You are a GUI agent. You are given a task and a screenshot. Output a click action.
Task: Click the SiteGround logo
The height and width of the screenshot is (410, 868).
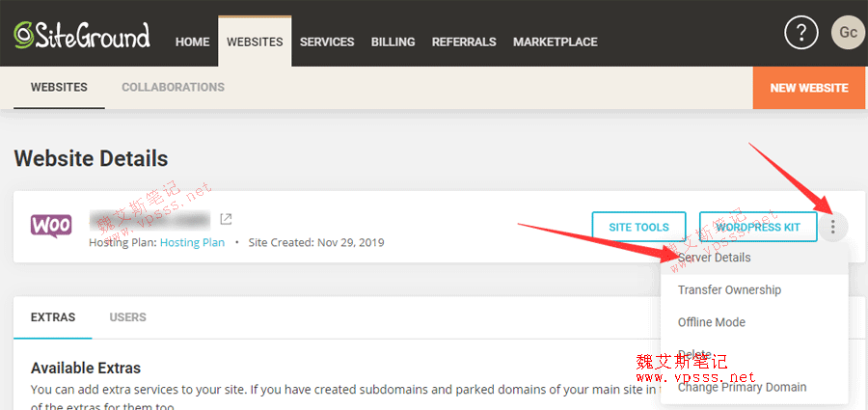82,37
